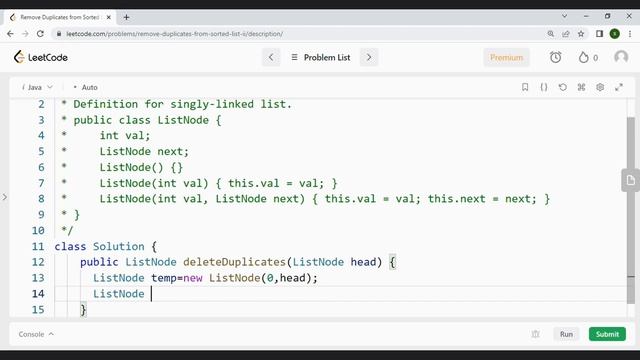Click 'temp=new ListNode(0,head);' code
Image resolution: width=640 pixels, height=360 pixels.
point(234,278)
